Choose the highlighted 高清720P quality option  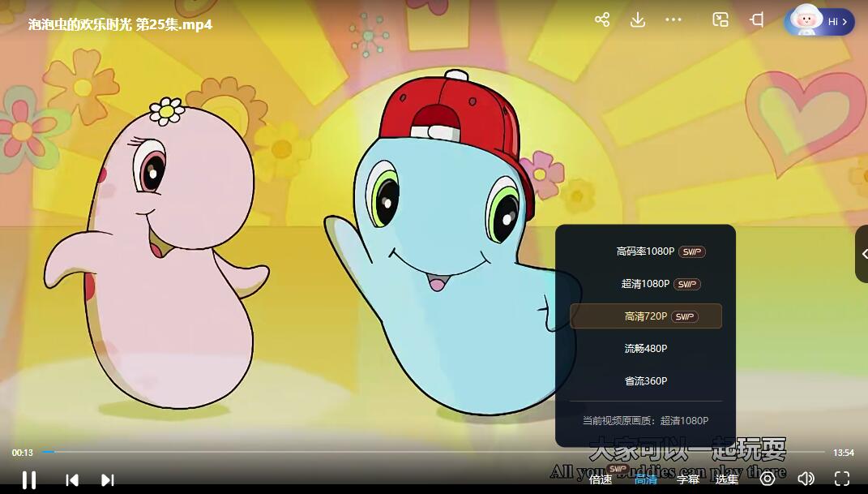[645, 316]
